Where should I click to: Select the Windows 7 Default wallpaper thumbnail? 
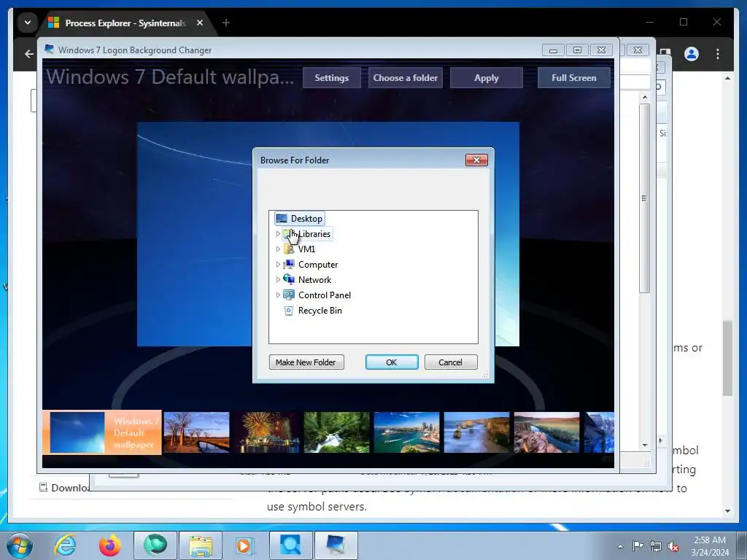pos(102,432)
